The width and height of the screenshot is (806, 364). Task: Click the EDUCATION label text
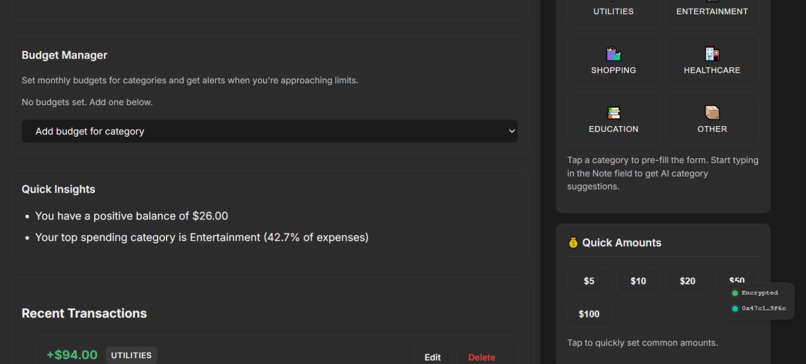tap(613, 129)
